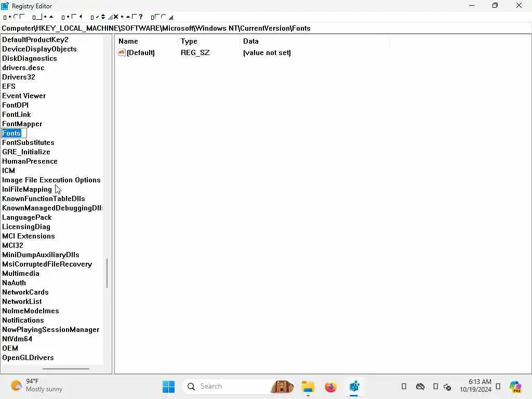
Task: Click the Registry Editor taskbar icon
Action: pyautogui.click(x=354, y=387)
